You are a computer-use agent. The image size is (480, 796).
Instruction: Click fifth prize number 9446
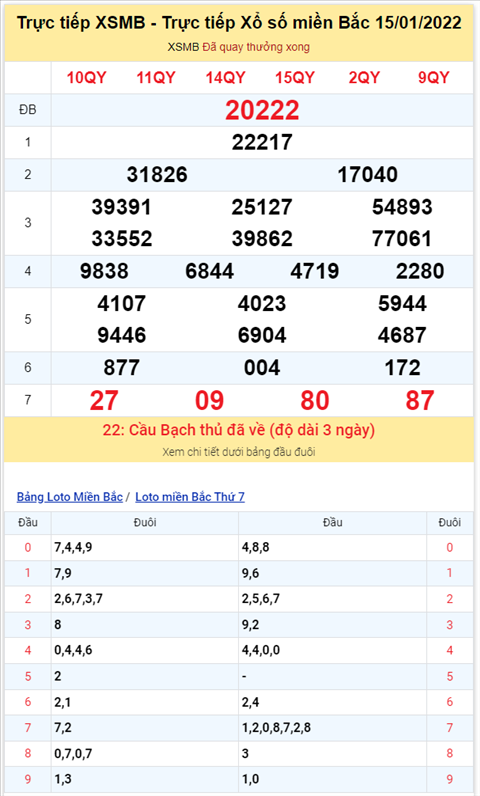point(122,335)
